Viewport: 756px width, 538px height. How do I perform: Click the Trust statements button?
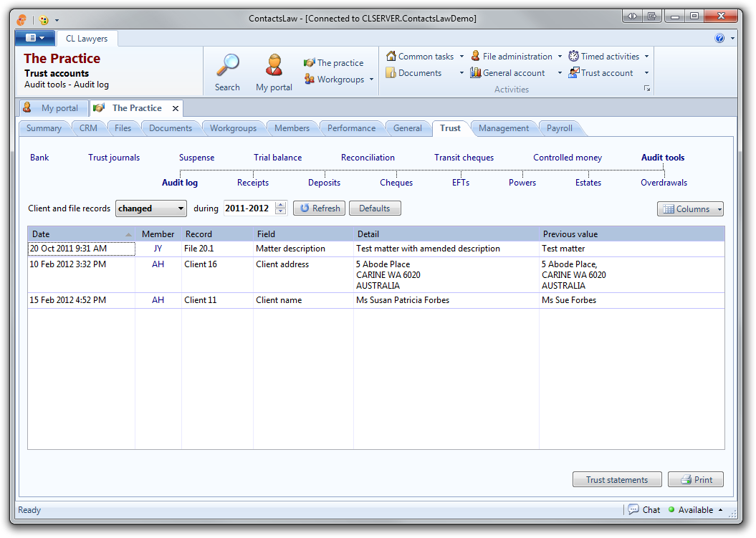pyautogui.click(x=617, y=480)
